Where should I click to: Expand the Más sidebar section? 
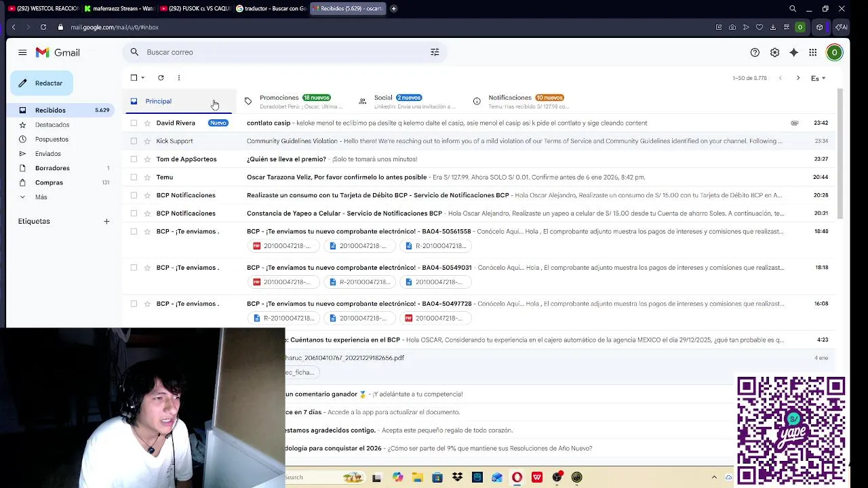pos(41,197)
